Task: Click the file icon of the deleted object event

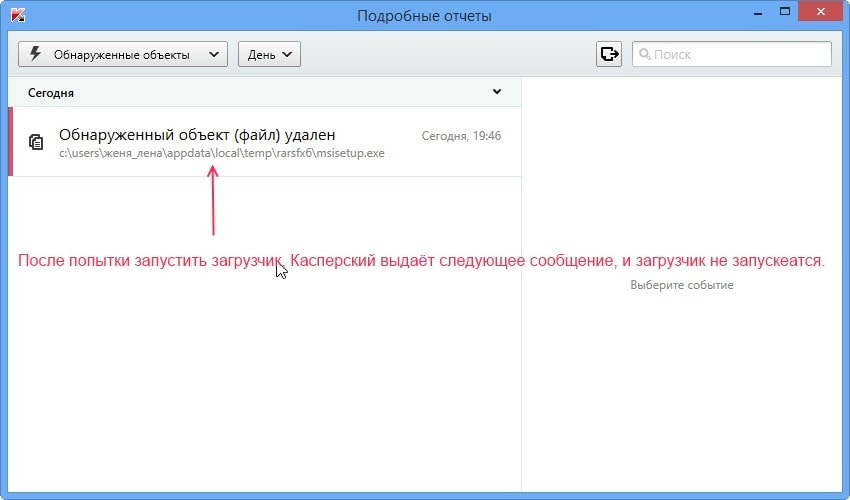Action: (x=36, y=142)
